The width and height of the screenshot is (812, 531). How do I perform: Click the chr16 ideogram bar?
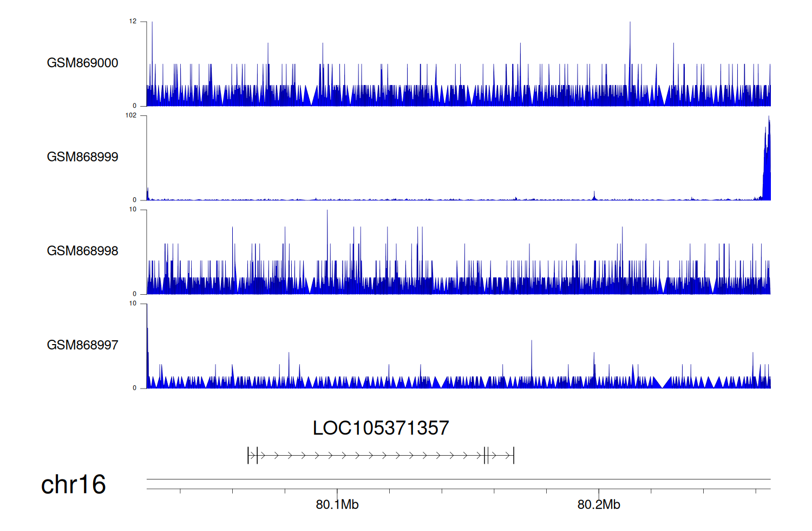pyautogui.click(x=458, y=484)
